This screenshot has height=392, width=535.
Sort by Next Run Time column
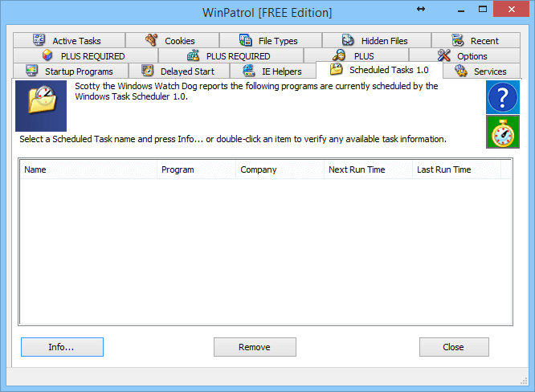tap(369, 169)
